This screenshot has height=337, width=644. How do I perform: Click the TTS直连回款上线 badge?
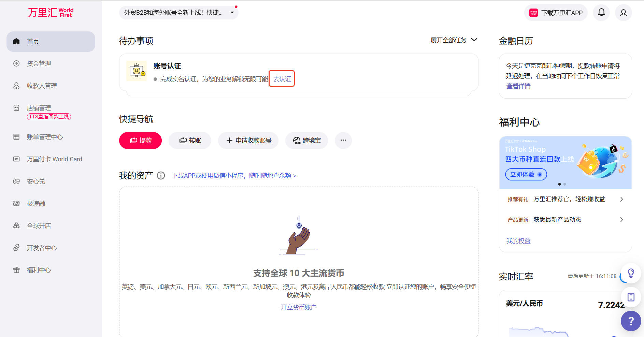[49, 117]
